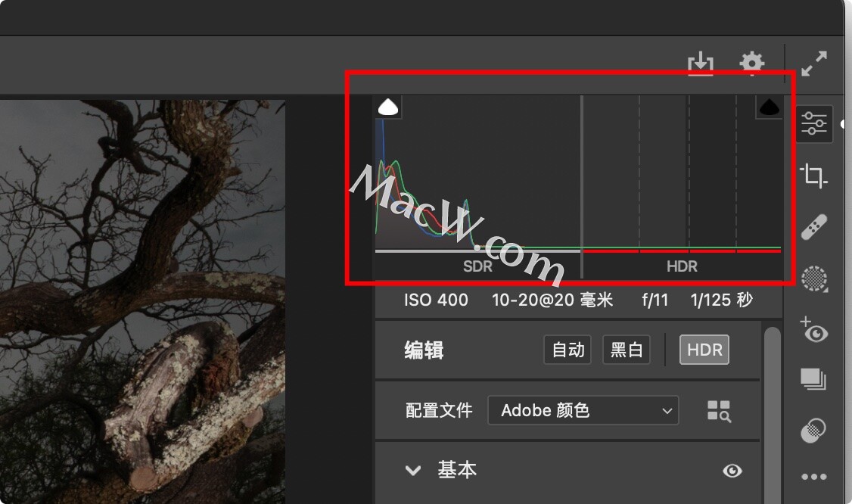Screen dimensions: 852x504
Task: Click the tree photo preview
Action: (x=142, y=301)
